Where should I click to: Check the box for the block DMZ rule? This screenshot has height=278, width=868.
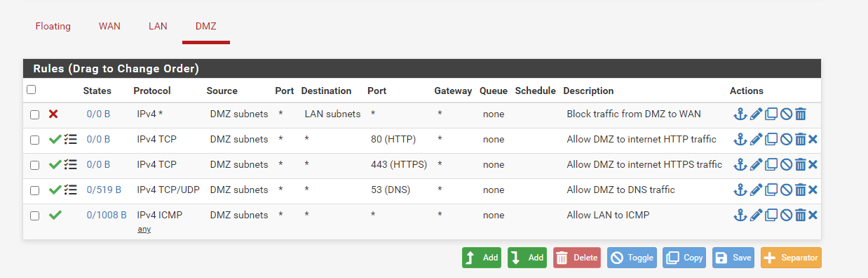34,114
